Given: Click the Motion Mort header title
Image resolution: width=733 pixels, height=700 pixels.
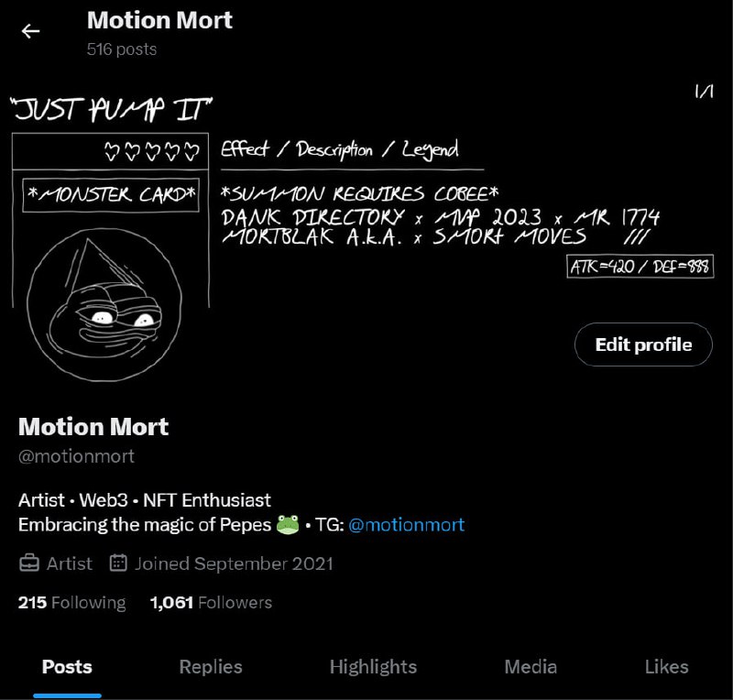Looking at the screenshot, I should (x=159, y=20).
